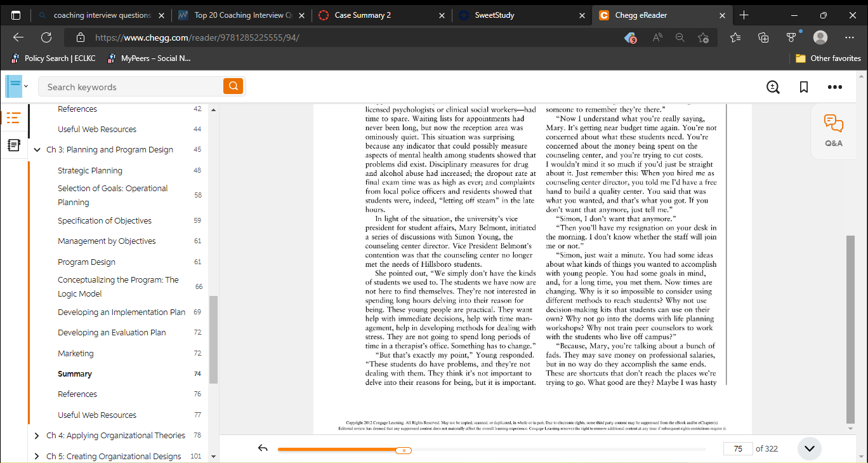Go to References on page 42
This screenshot has width=868, height=463.
point(77,109)
